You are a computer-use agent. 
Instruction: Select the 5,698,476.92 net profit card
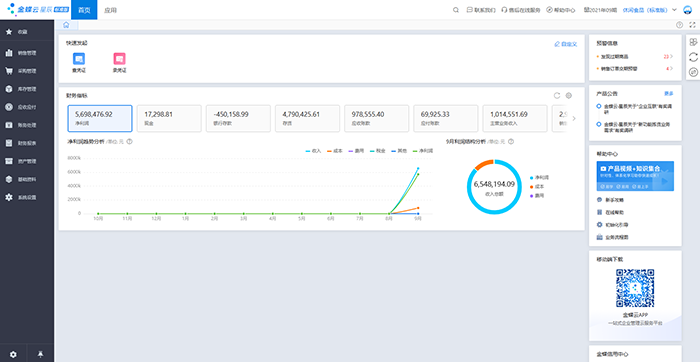pyautogui.click(x=100, y=118)
